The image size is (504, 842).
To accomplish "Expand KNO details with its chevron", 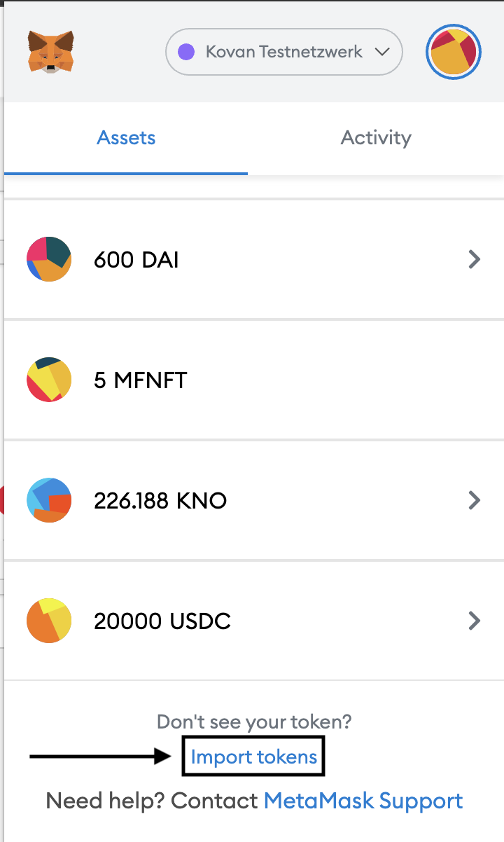I will [x=475, y=500].
